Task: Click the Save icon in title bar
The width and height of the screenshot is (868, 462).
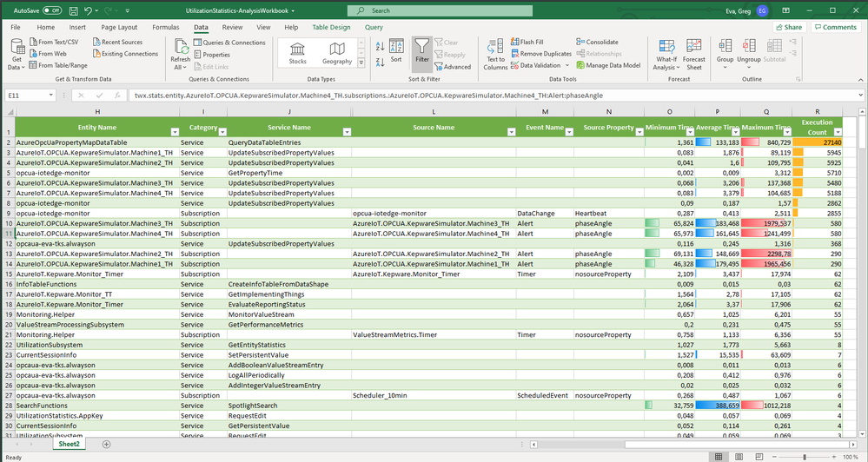Action: 74,10
